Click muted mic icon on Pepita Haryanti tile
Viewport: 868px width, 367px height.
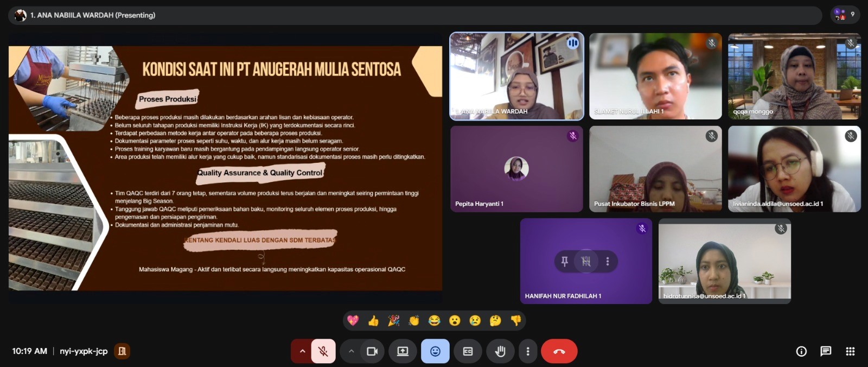(x=573, y=136)
